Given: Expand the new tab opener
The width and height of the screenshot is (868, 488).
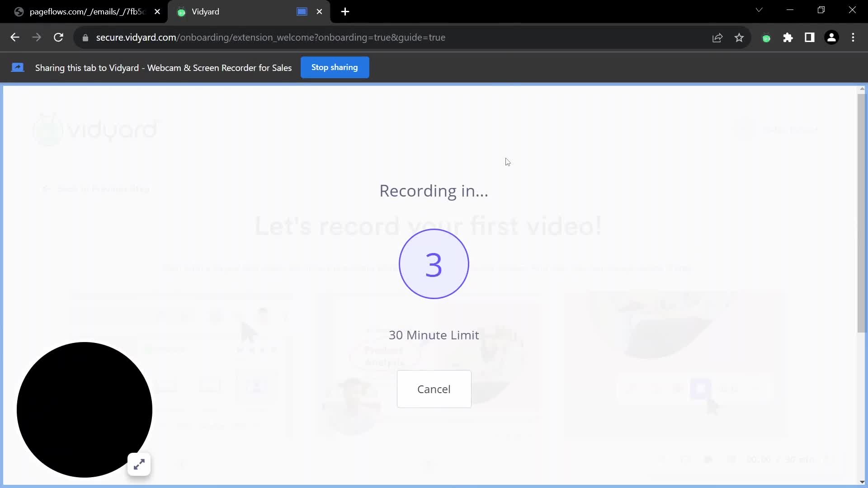Looking at the screenshot, I should (345, 11).
